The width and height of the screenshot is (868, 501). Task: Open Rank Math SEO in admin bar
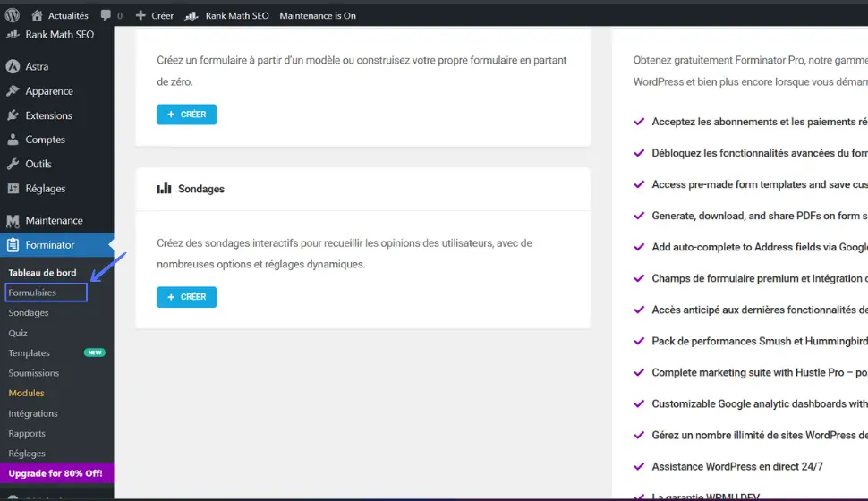pos(237,15)
